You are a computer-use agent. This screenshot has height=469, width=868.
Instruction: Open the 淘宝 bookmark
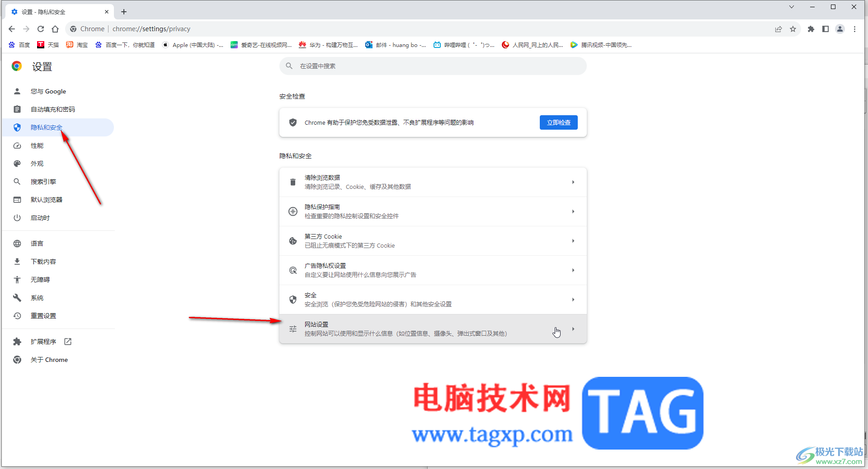point(77,45)
